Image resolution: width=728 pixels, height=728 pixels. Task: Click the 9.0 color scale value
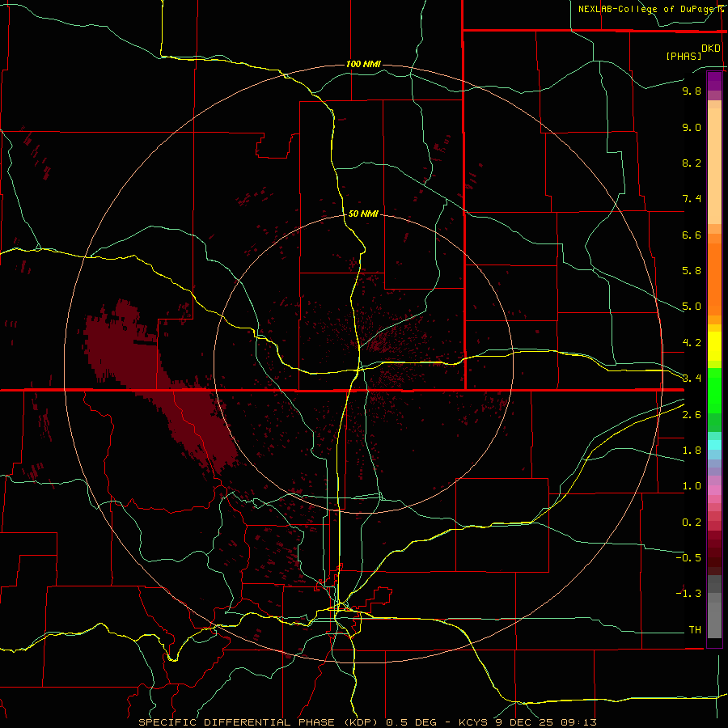pyautogui.click(x=692, y=127)
